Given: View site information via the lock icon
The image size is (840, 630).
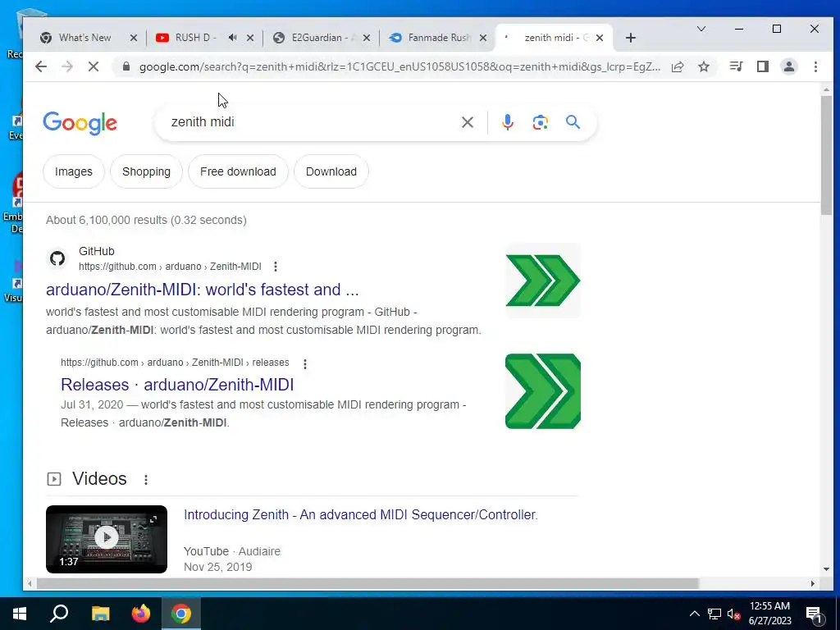Looking at the screenshot, I should [126, 66].
